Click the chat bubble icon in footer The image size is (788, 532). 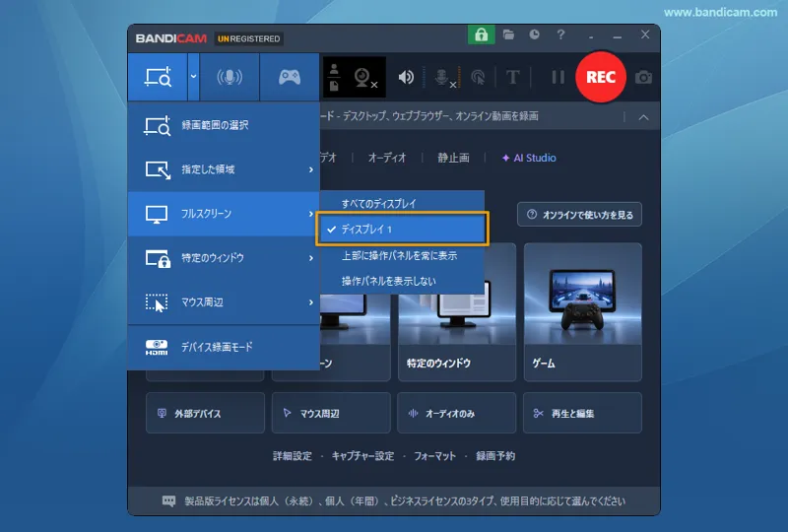pyautogui.click(x=168, y=500)
